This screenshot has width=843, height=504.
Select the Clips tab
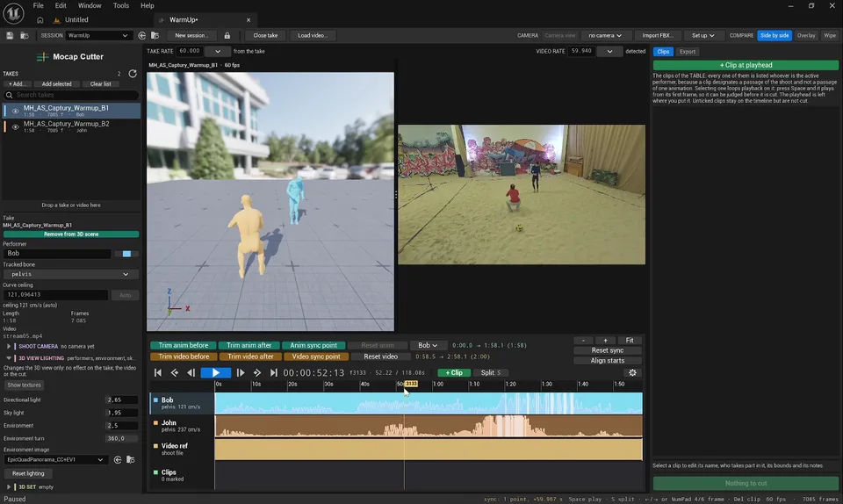663,52
